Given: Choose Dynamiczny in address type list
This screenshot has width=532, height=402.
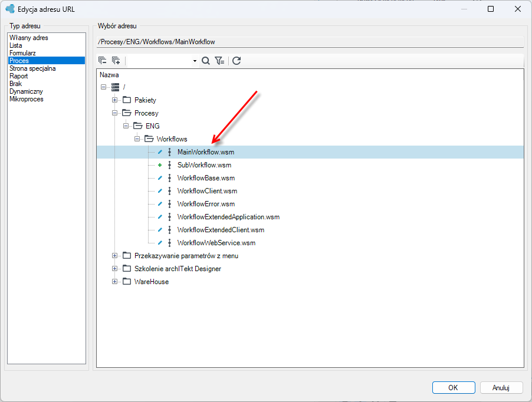Looking at the screenshot, I should pos(26,91).
